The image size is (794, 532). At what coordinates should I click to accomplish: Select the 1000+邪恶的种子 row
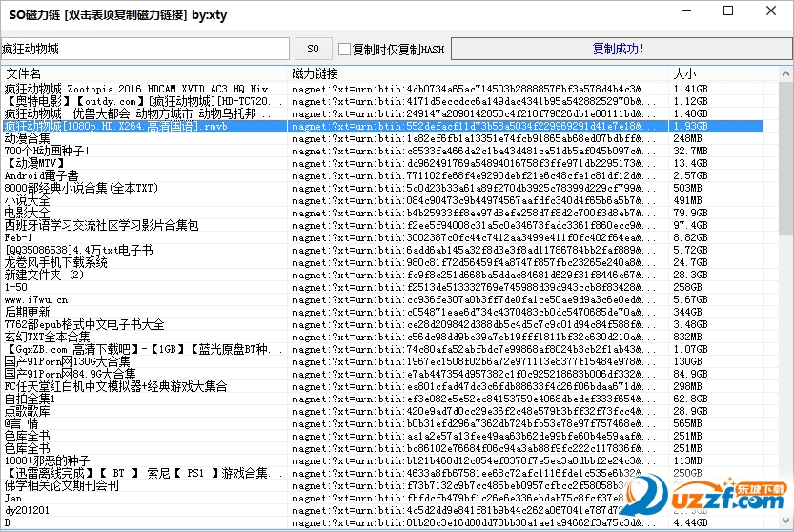coord(382,461)
